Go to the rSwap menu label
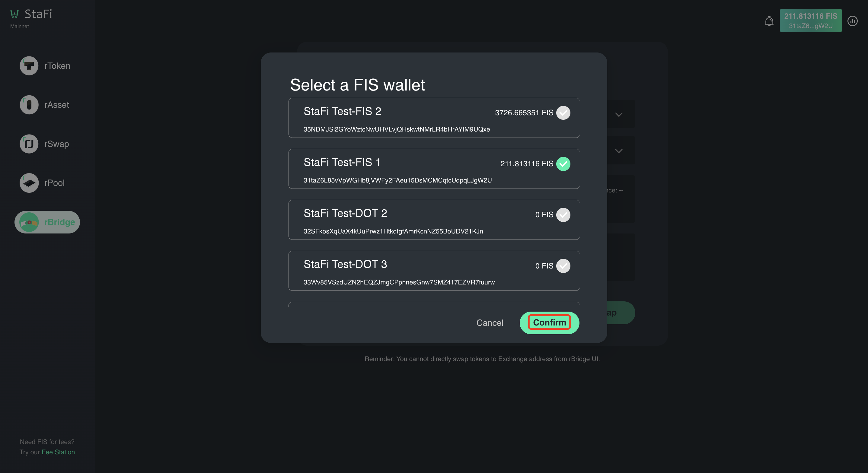Viewport: 868px width, 473px height. [x=57, y=144]
